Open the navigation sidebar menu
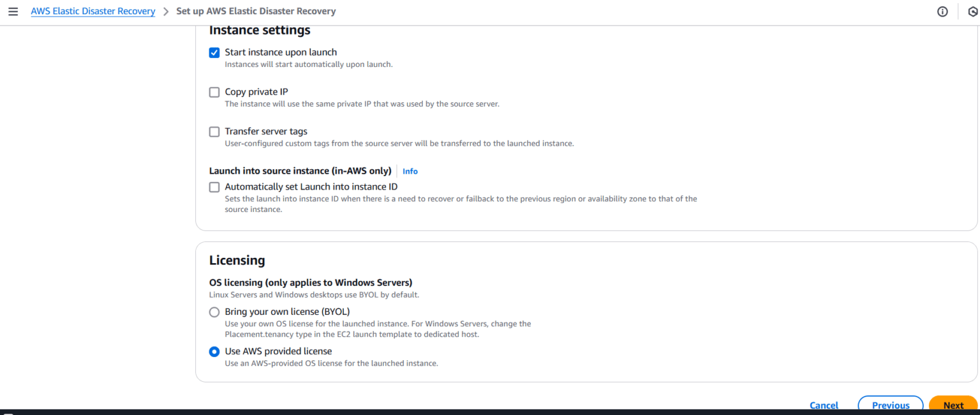The image size is (980, 415). (13, 11)
